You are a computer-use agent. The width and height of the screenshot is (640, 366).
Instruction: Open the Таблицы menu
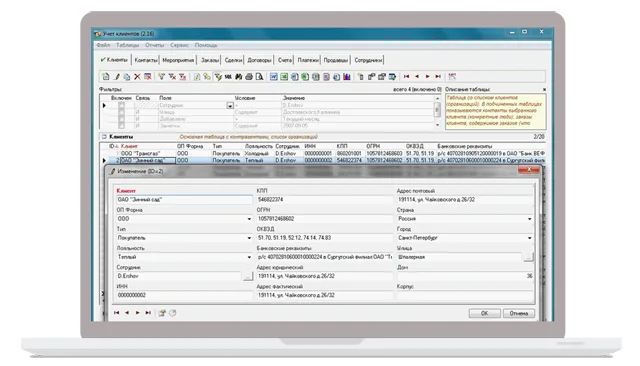(127, 45)
